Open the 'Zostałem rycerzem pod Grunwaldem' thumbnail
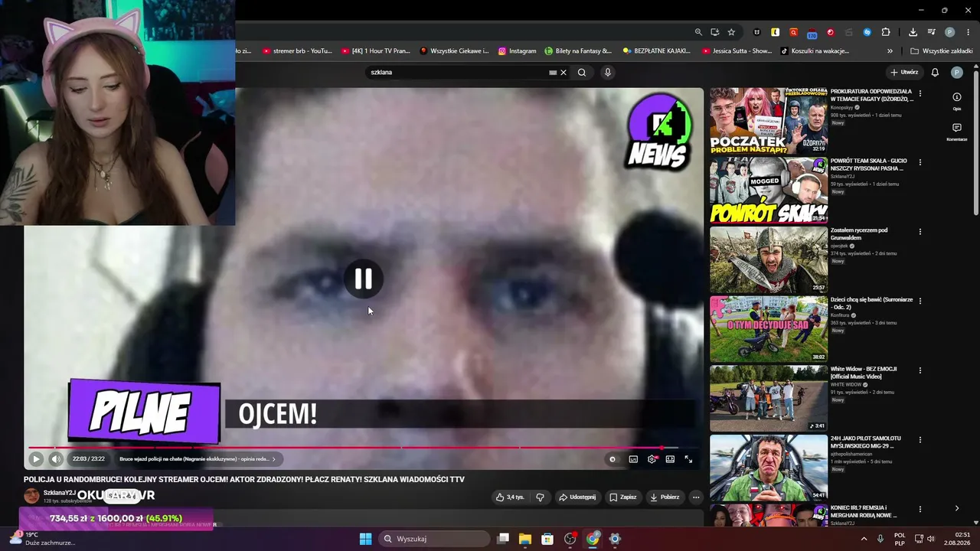Screen dimensions: 980x551 pos(769,260)
